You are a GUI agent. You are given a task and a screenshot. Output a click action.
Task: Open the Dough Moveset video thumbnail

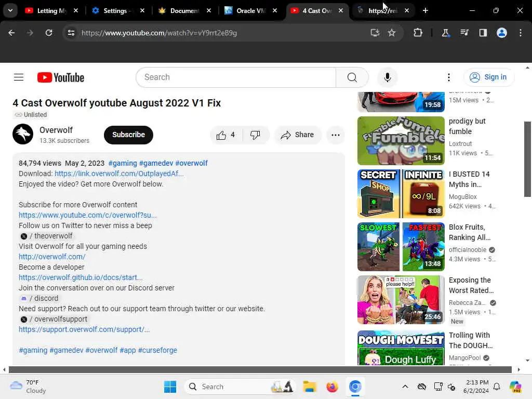[401, 348]
